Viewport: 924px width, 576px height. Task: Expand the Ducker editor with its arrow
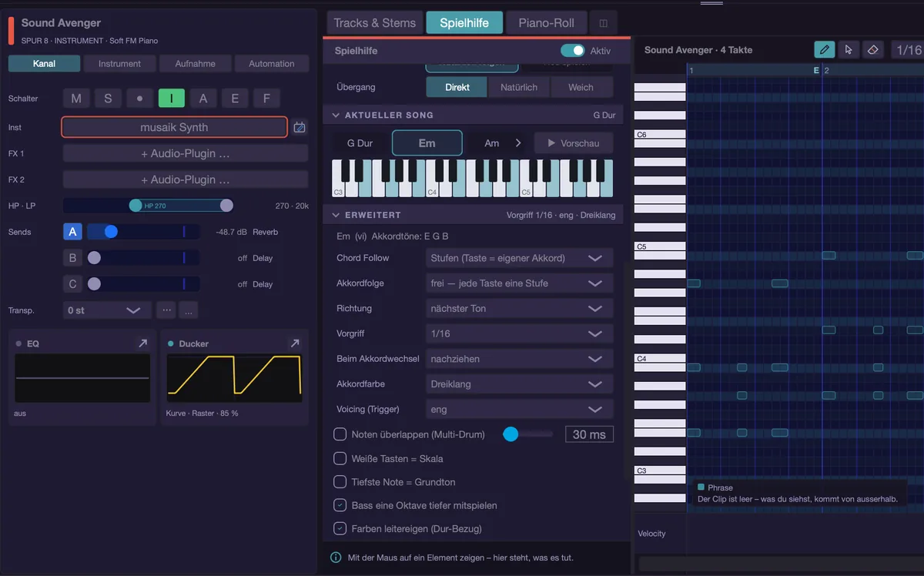(x=294, y=343)
